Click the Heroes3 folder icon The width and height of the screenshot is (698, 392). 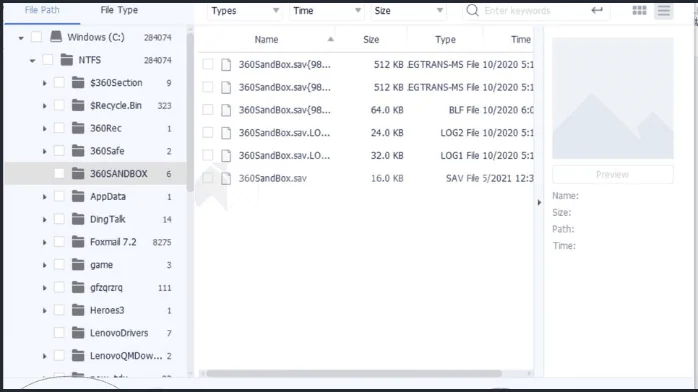(x=78, y=310)
